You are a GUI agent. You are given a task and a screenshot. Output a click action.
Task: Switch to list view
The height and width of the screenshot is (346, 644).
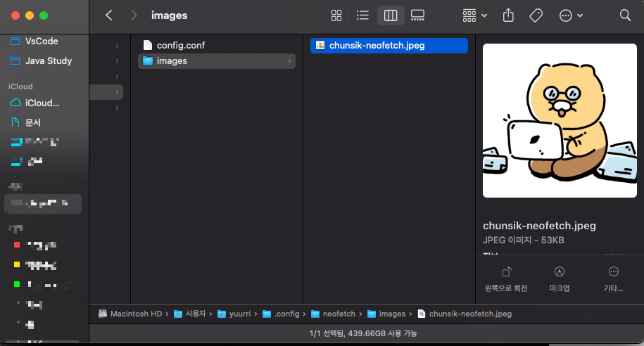pyautogui.click(x=362, y=15)
